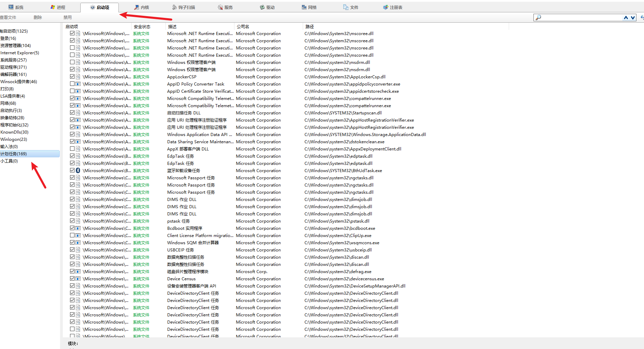The image size is (644, 349).
Task: Click file icon of pstask 任务 row
Action: pos(78,221)
